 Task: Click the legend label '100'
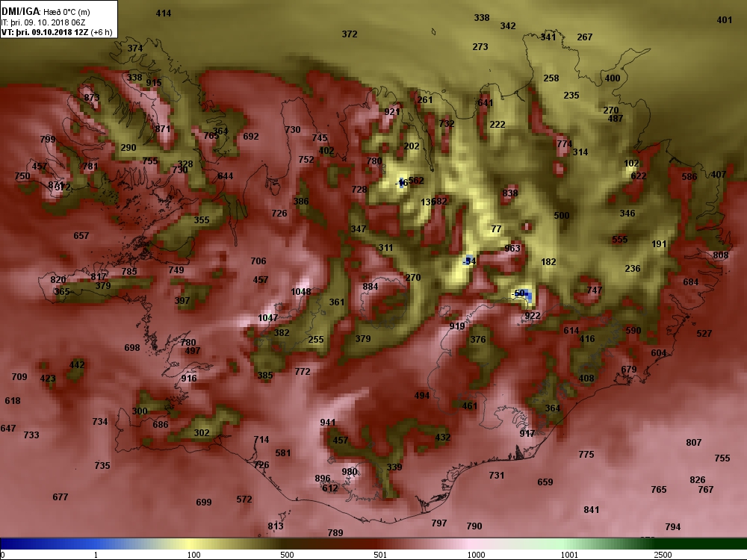coord(194,555)
